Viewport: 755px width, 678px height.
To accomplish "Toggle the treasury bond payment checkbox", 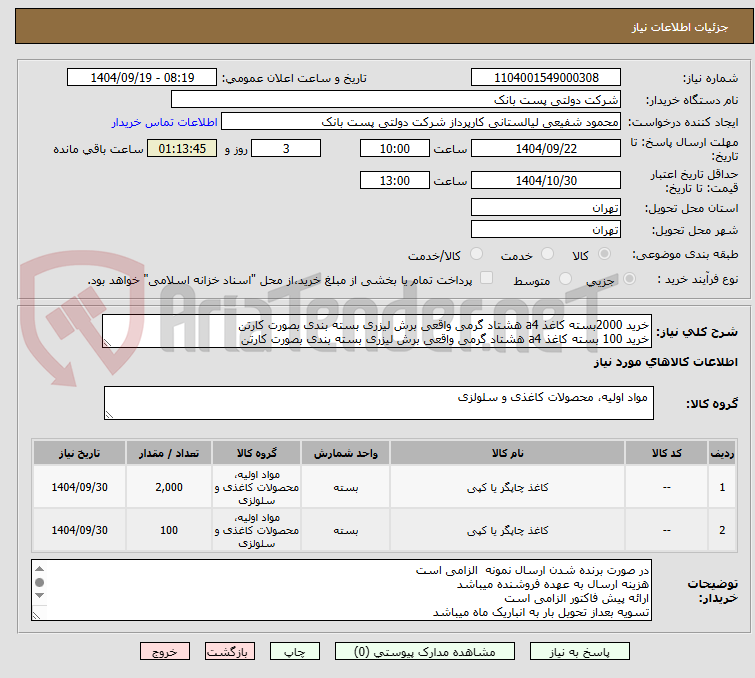I will 487,279.
